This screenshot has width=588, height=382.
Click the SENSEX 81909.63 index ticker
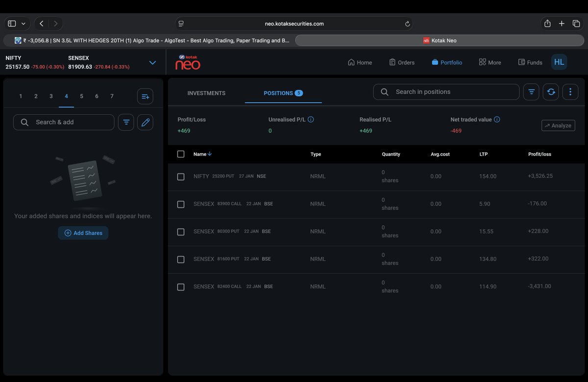click(x=99, y=62)
